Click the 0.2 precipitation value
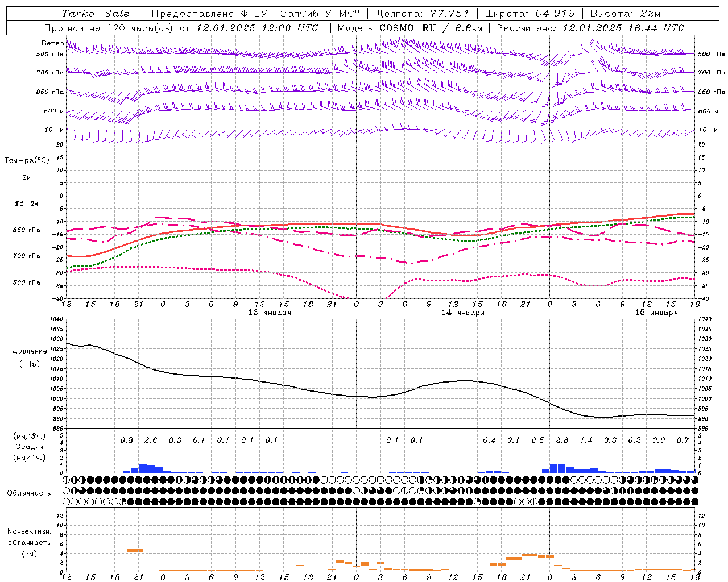The image size is (728, 582). pos(634,440)
